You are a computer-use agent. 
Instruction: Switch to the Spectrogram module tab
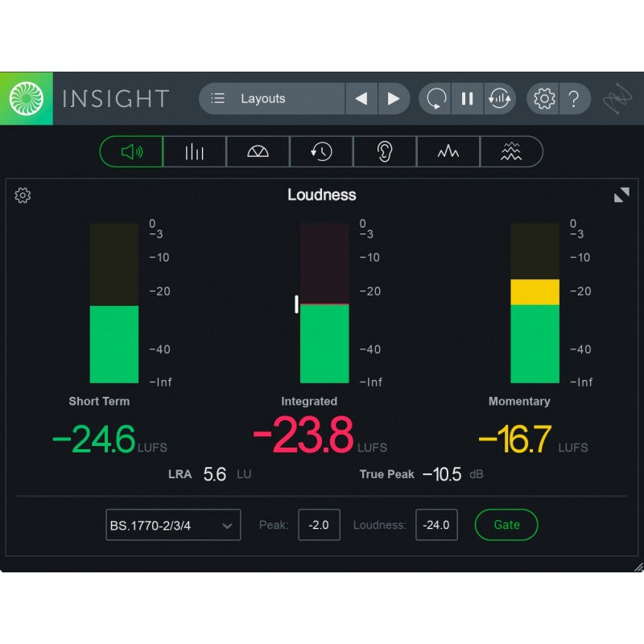511,151
